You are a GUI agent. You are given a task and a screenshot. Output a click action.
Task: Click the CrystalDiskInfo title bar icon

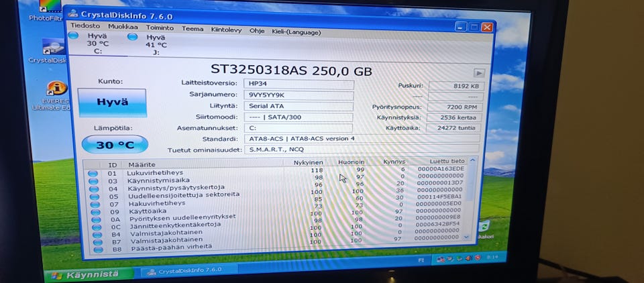[x=73, y=13]
